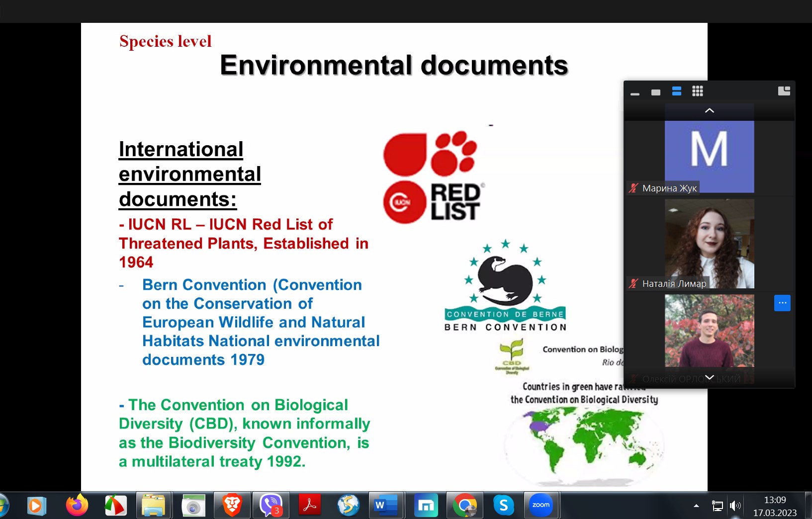Open Adobe Acrobat Reader from the taskbar

tap(310, 506)
